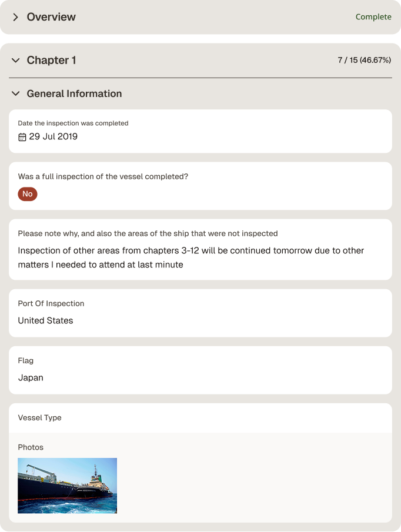401x532 pixels.
Task: Click the full inspection completed question
Action: [x=103, y=176]
